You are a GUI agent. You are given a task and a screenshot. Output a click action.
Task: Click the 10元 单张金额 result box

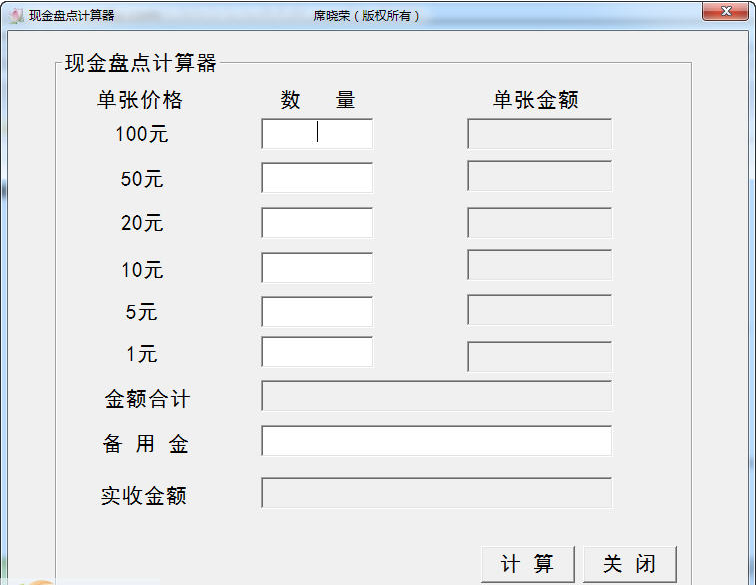[x=540, y=265]
